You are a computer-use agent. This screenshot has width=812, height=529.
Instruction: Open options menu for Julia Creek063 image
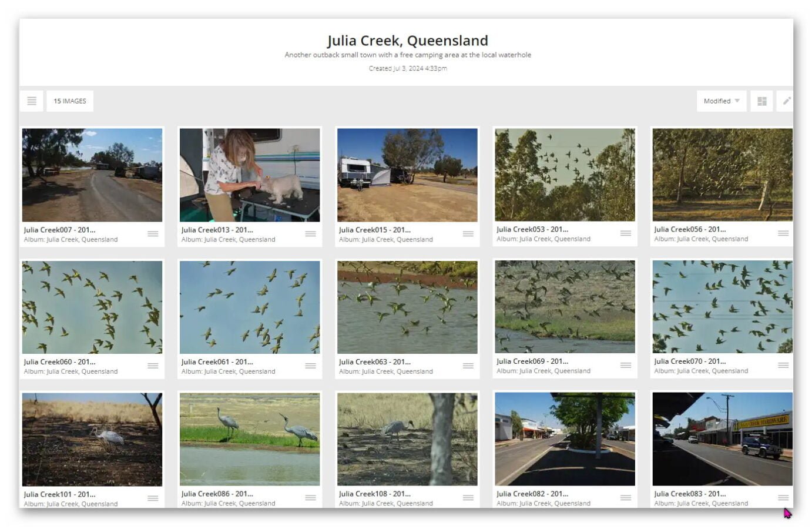click(x=468, y=366)
